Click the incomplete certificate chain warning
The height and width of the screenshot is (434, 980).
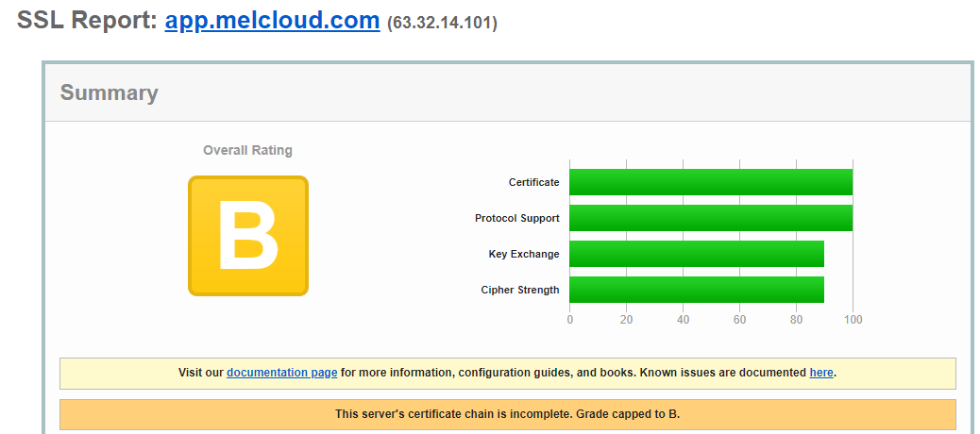[x=508, y=414]
